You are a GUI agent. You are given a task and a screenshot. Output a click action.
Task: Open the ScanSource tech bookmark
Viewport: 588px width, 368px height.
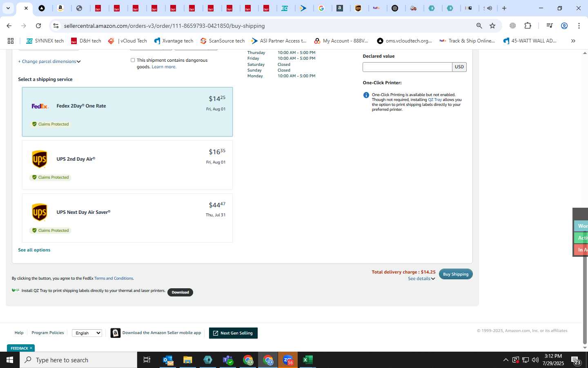click(223, 41)
